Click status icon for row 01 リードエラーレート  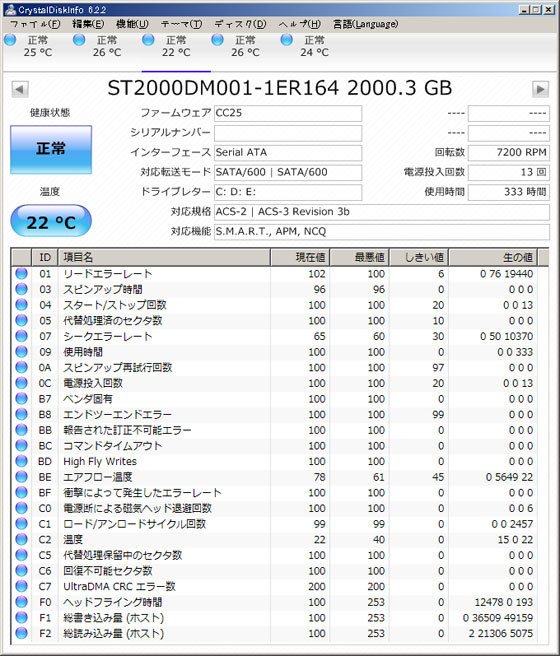(21, 274)
